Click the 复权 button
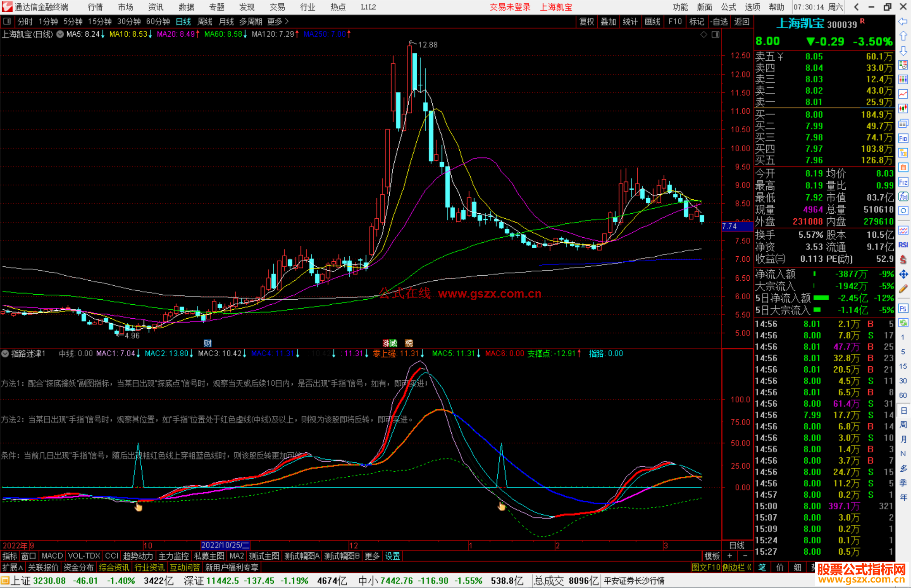 tap(586, 21)
